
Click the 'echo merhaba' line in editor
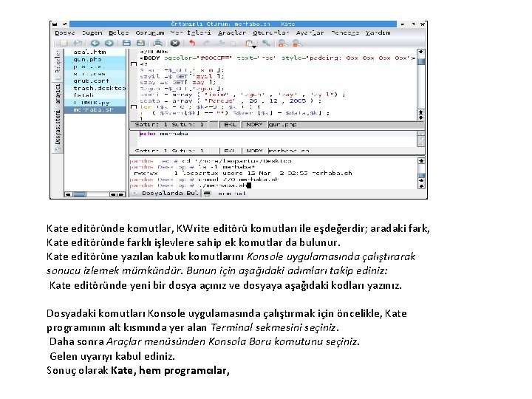click(164, 134)
